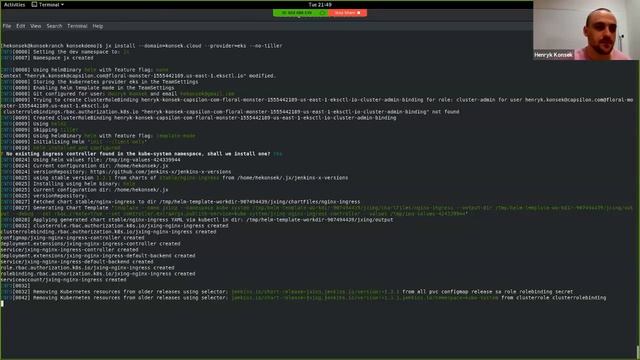Click the 'Namespace jx created' line
Image resolution: width=640 pixels, height=360 pixels.
[x=47, y=58]
